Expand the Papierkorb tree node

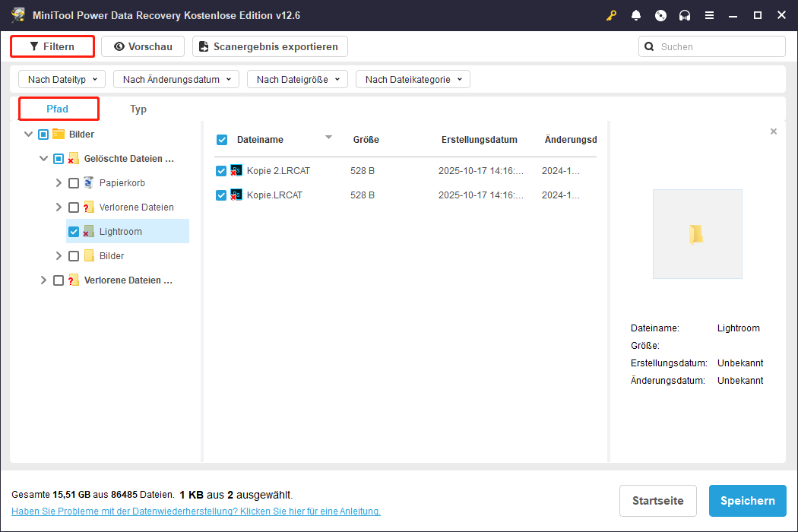tap(59, 183)
